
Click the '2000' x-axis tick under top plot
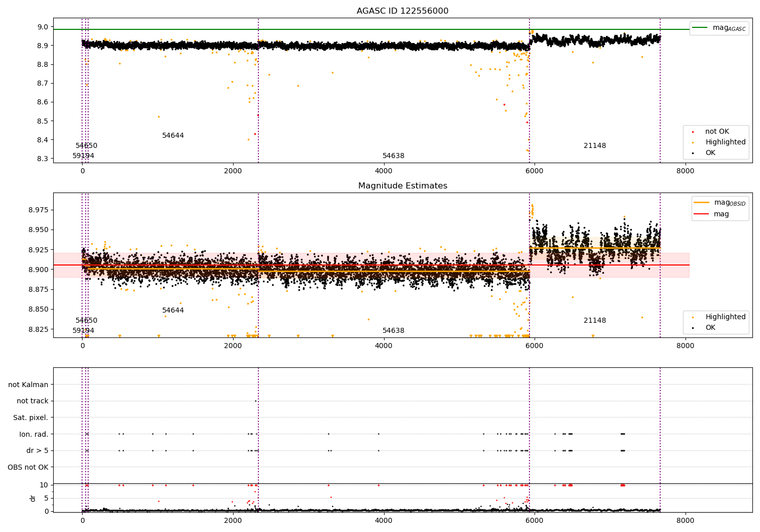233,171
